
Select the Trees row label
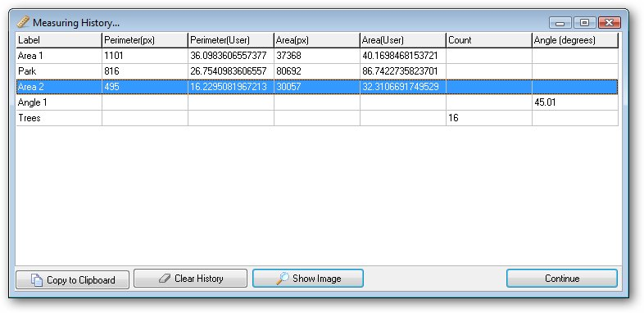click(29, 118)
